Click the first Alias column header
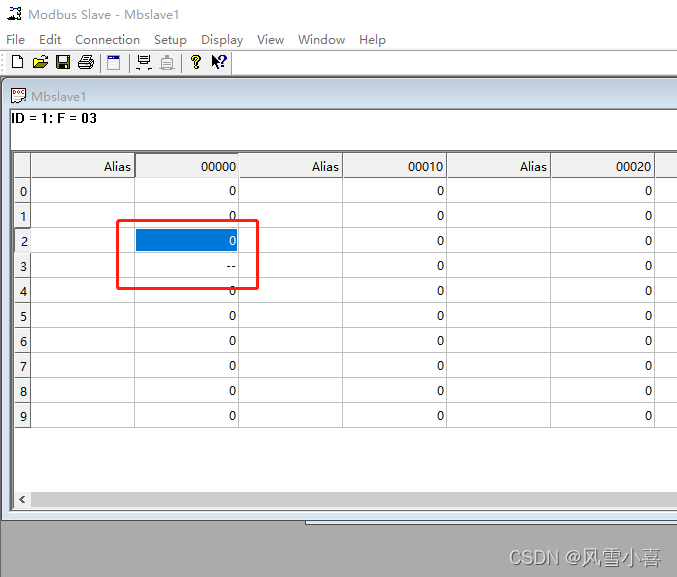Viewport: 677px width, 577px height. [83, 166]
